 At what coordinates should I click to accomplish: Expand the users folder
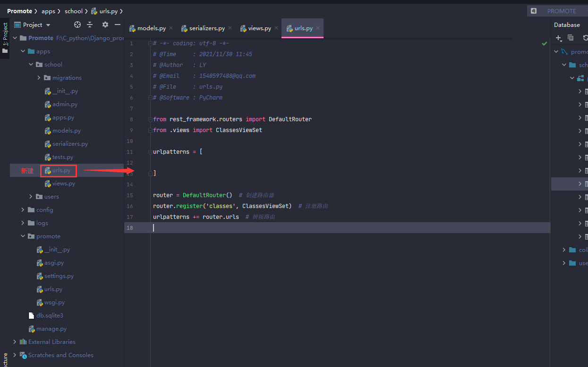coord(31,197)
